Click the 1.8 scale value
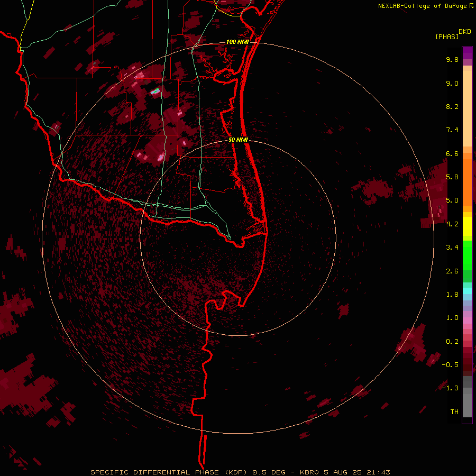This screenshot has width=476, height=476. coord(452,295)
